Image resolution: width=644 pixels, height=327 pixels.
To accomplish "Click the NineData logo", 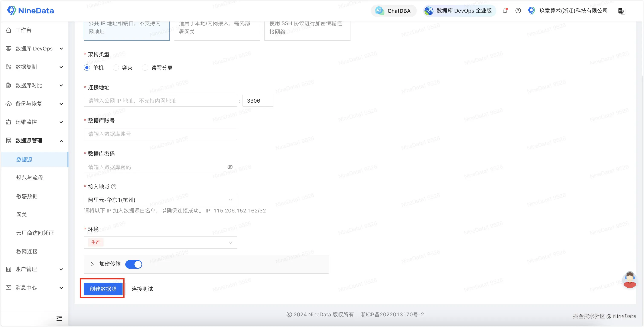I will point(30,11).
